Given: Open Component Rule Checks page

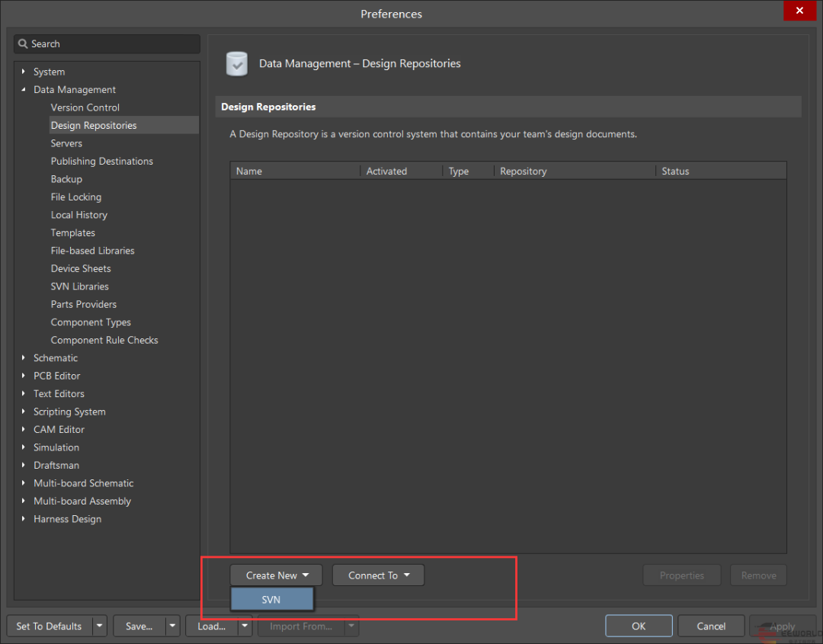Looking at the screenshot, I should [104, 340].
